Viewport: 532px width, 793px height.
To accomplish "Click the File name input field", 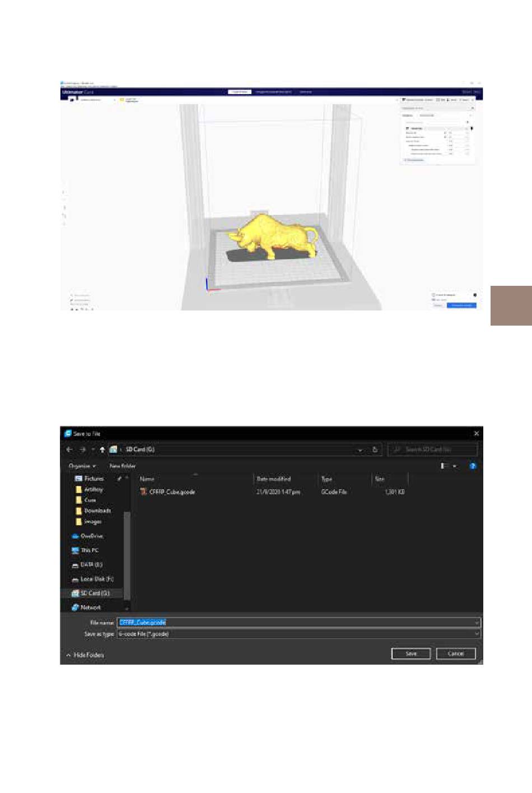I will point(298,622).
